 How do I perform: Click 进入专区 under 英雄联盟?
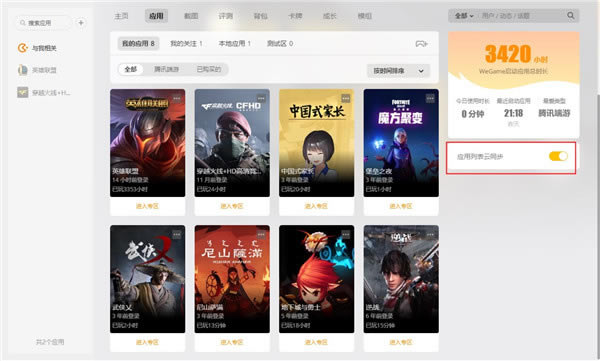point(147,206)
